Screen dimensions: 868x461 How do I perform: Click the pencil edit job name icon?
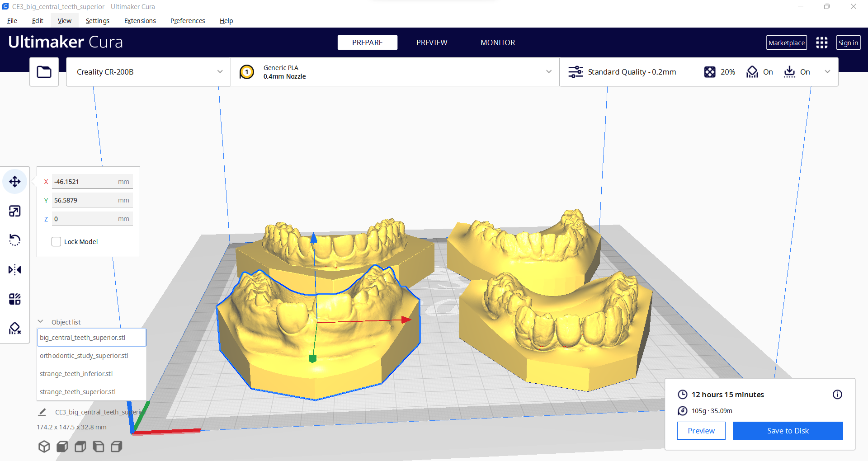pyautogui.click(x=42, y=412)
